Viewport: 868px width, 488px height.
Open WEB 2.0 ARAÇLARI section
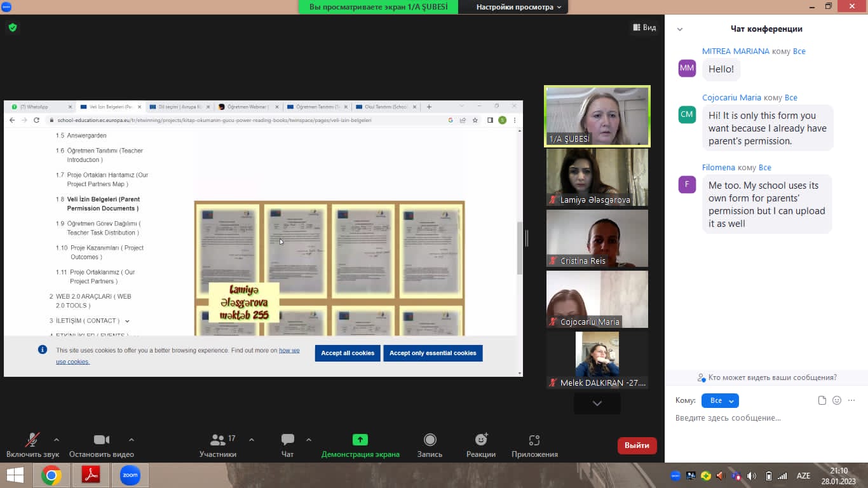[x=93, y=301]
